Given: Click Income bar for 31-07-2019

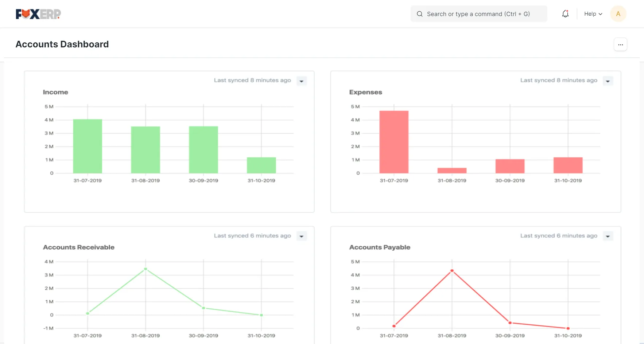Looking at the screenshot, I should click(x=88, y=146).
